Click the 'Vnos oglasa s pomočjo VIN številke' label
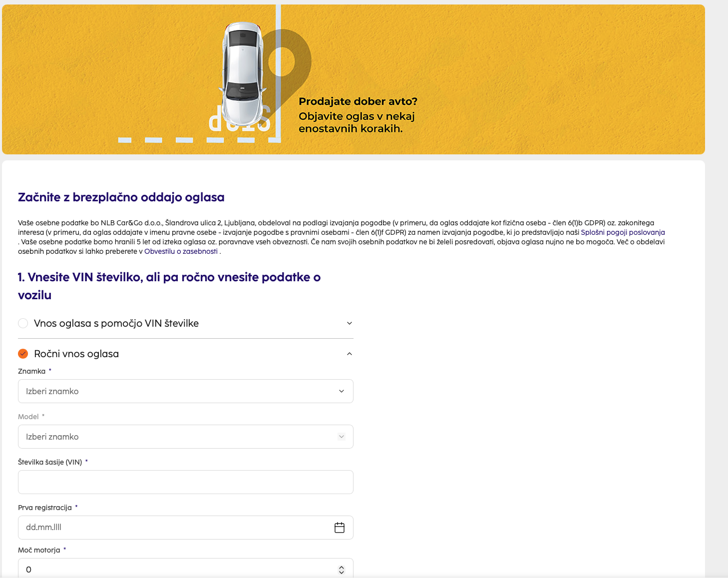 click(116, 323)
